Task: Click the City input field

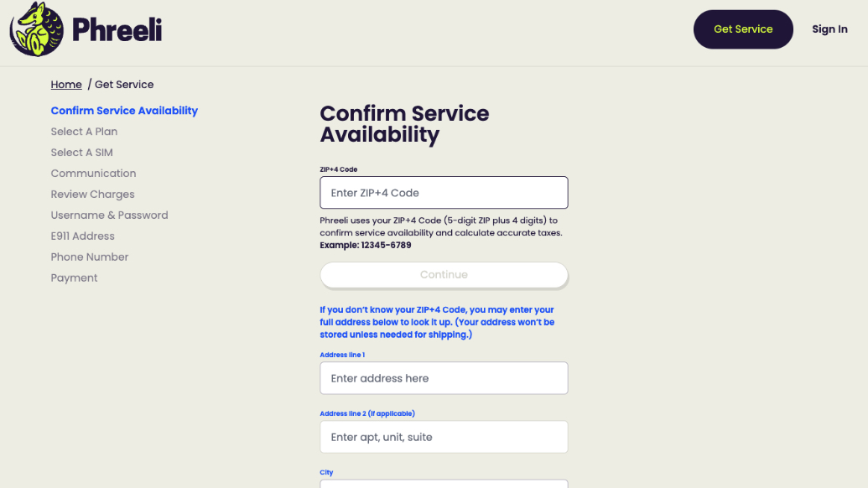Action: coord(444,485)
